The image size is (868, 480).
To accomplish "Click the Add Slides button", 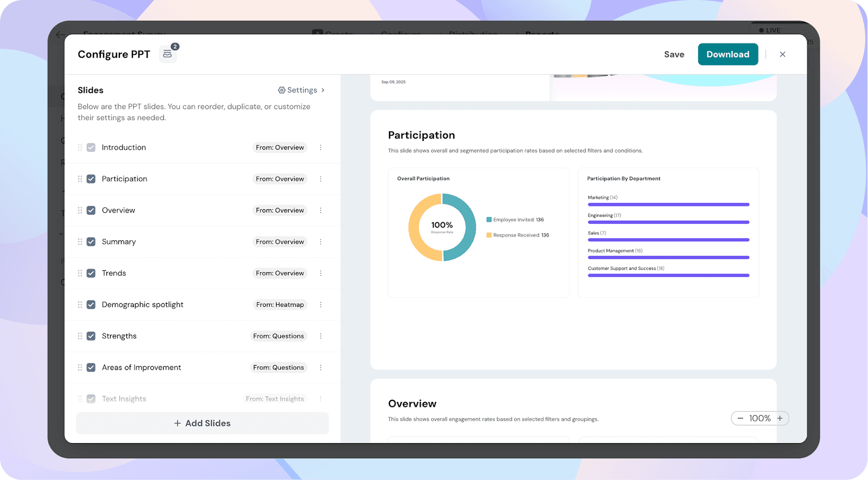I will (202, 423).
